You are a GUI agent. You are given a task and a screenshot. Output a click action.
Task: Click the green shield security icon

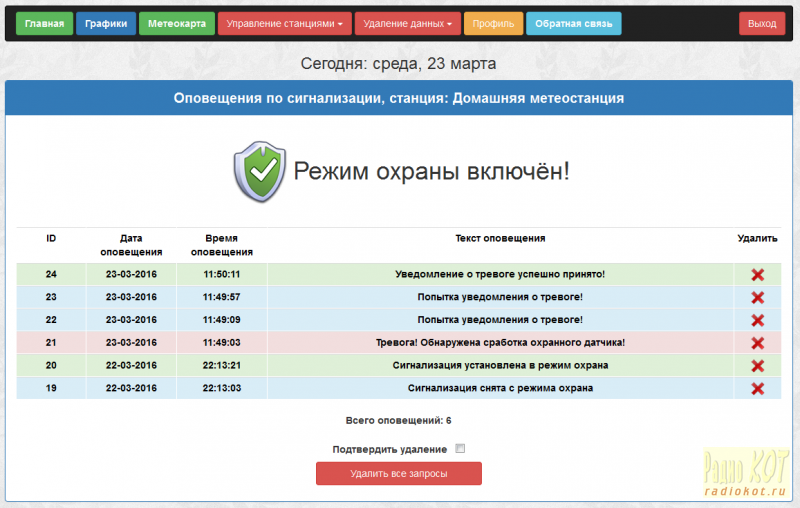259,171
